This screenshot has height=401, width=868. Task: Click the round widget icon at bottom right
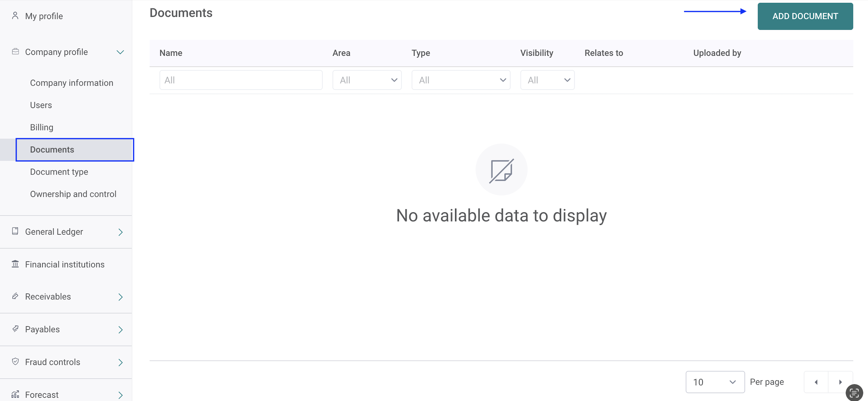854,393
